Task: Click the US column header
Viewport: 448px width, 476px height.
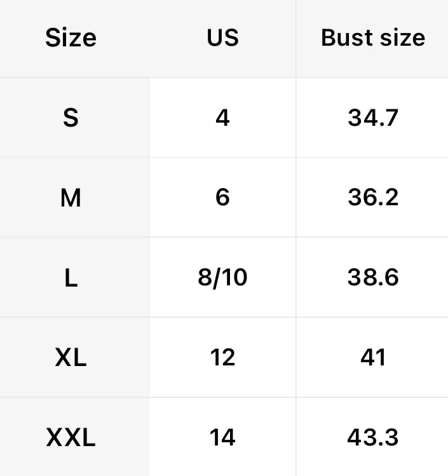Action: 222,38
